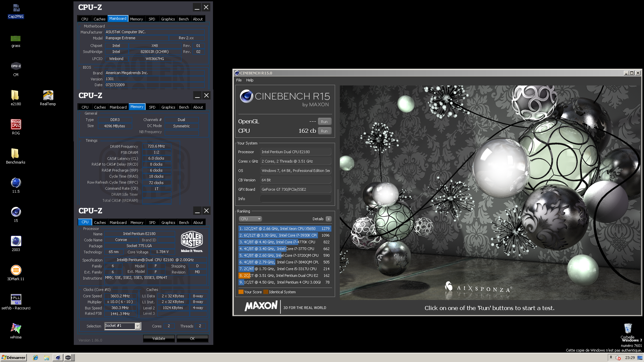Click the DRAM Frequency value 720.6 MHz
644x362 pixels.
tap(156, 146)
